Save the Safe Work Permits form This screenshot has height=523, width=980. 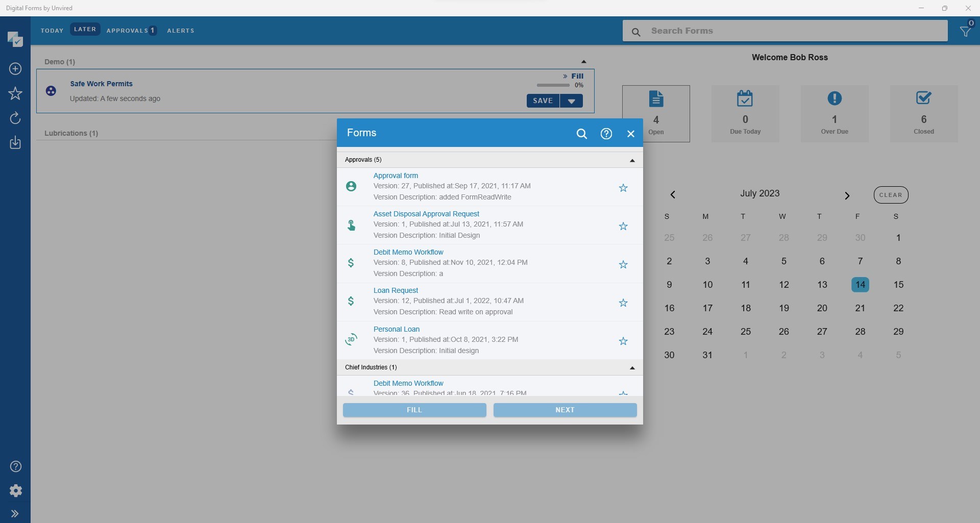click(543, 101)
